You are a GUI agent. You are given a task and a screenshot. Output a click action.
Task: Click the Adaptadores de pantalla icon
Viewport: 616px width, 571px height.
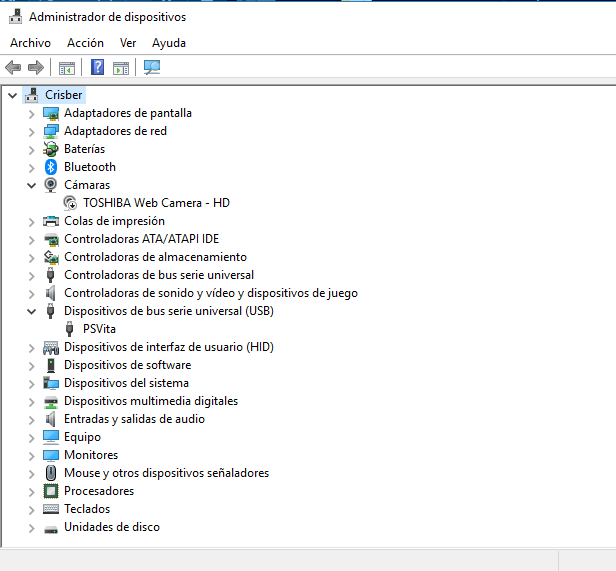point(51,114)
